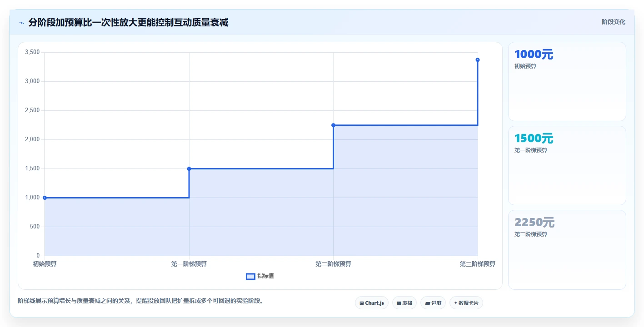Click the 第二阶梯预算 x-axis label
The image size is (644, 327).
pyautogui.click(x=333, y=264)
